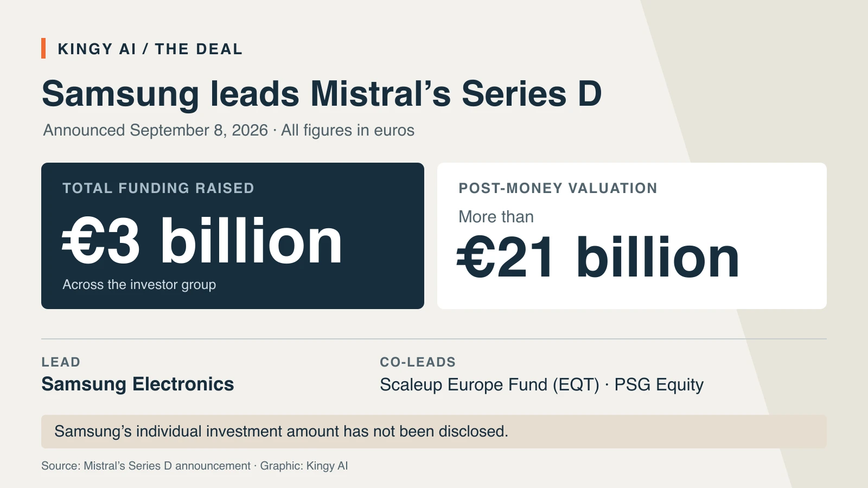Select the More than text

[x=496, y=217]
